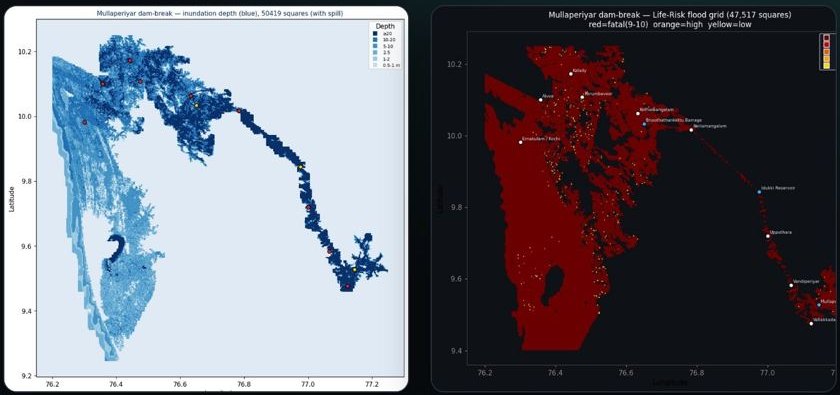Click the '9.4' latitude tick on red map
The height and width of the screenshot is (395, 840).
[x=457, y=351]
